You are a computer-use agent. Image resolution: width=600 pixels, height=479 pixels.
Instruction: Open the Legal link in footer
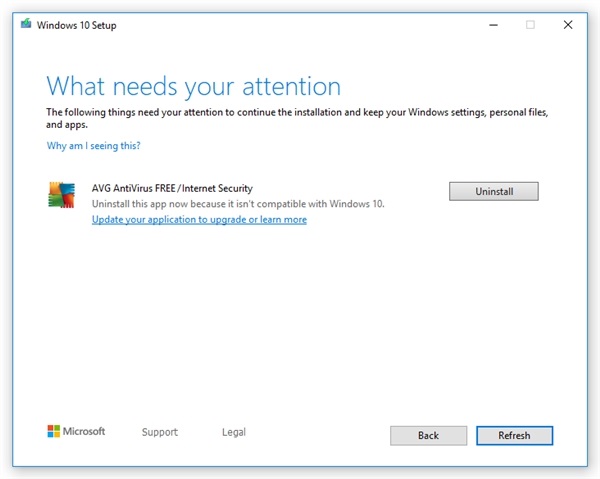234,432
